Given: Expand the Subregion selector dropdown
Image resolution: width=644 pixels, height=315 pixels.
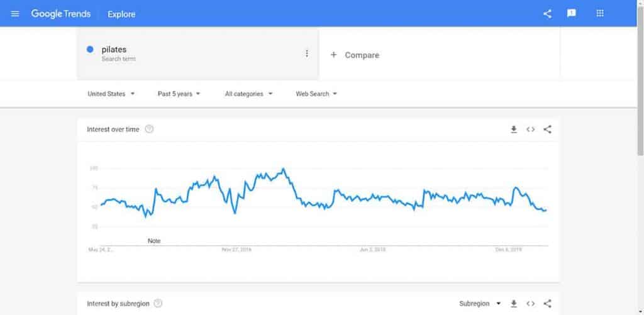Looking at the screenshot, I should (480, 304).
